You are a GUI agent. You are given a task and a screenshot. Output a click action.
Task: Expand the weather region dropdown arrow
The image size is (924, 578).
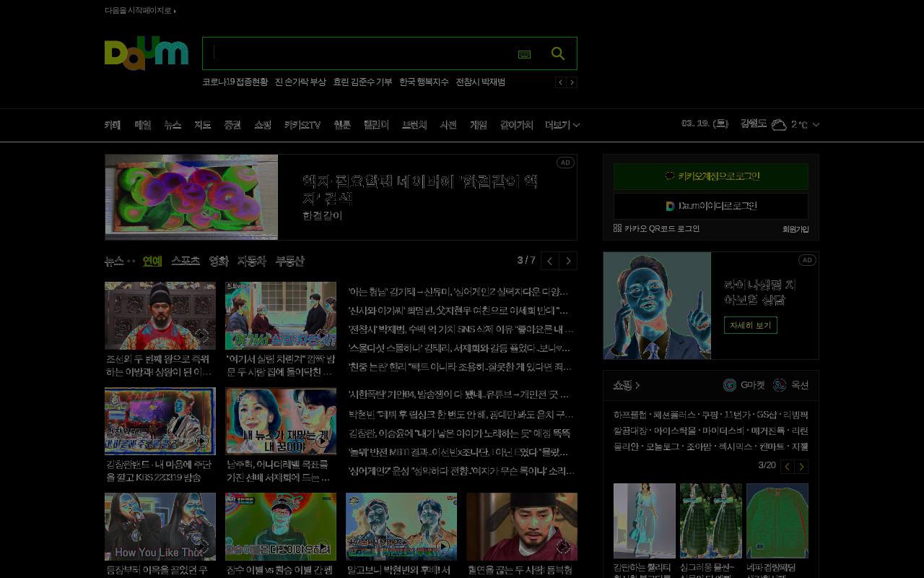coord(816,124)
